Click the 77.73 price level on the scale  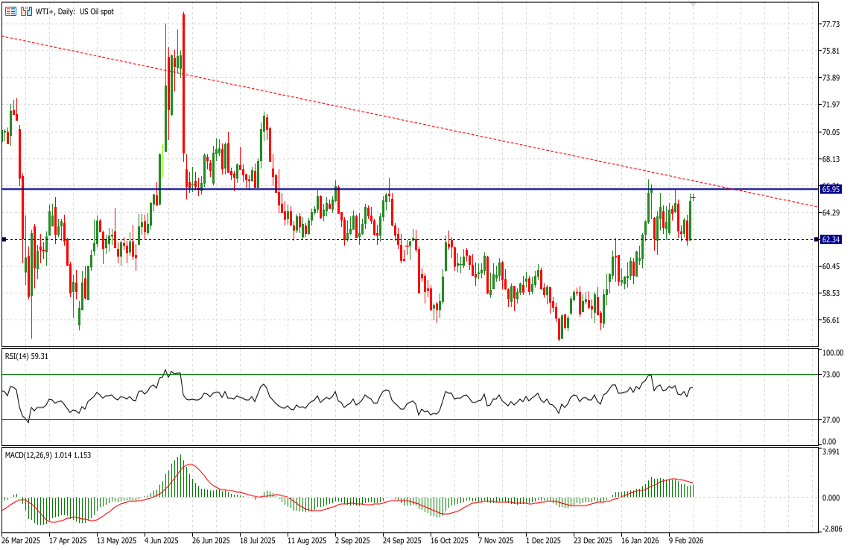coord(829,23)
